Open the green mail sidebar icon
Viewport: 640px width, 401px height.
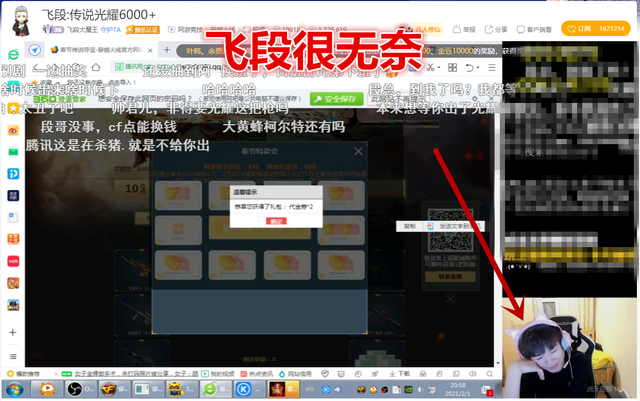13,152
